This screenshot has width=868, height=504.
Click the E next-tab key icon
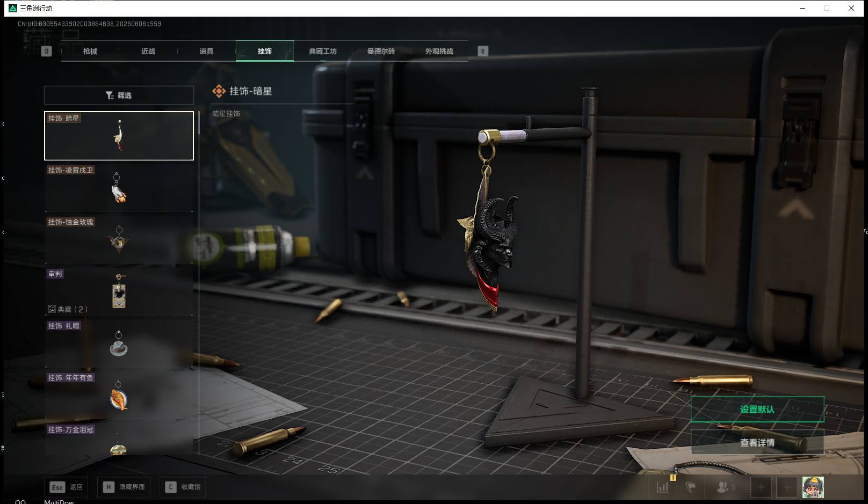tap(483, 51)
